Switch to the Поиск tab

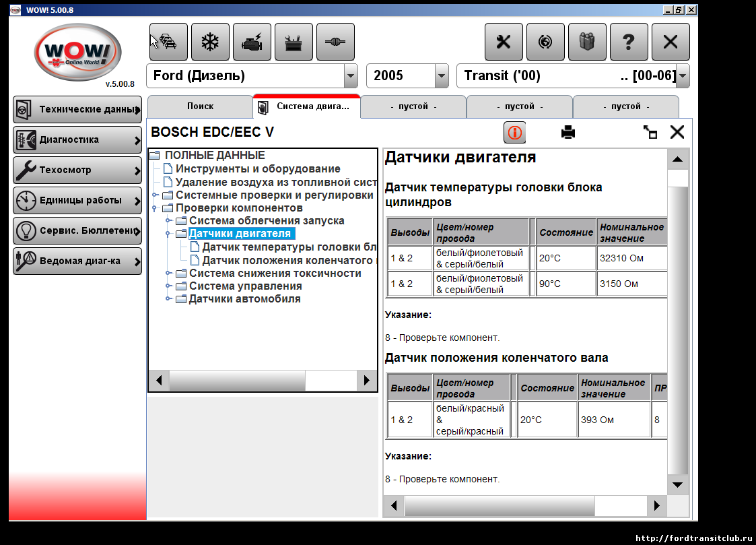point(200,106)
